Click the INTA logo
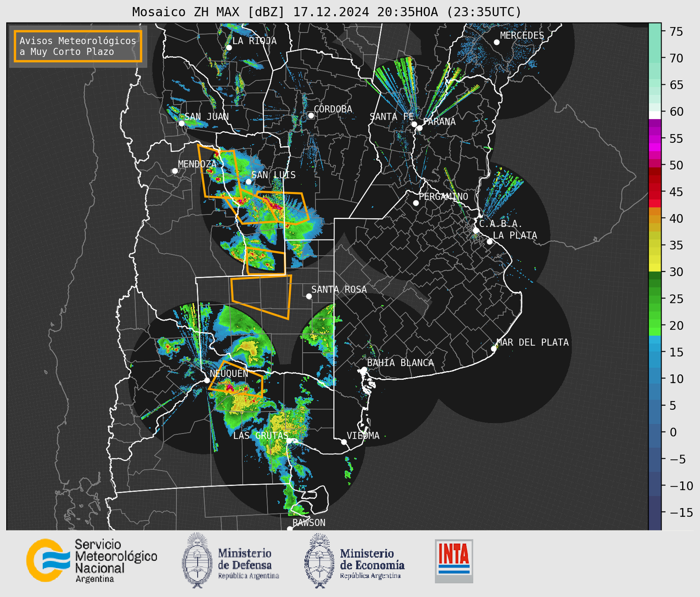Image resolution: width=700 pixels, height=597 pixels. (454, 561)
